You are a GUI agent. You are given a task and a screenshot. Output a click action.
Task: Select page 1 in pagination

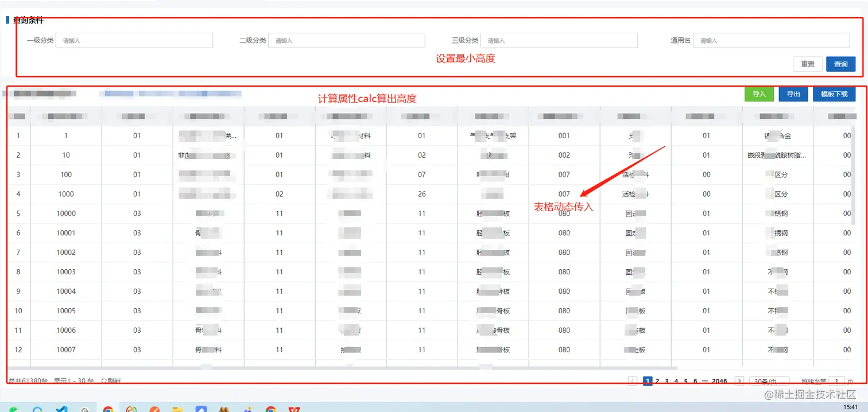pyautogui.click(x=648, y=381)
